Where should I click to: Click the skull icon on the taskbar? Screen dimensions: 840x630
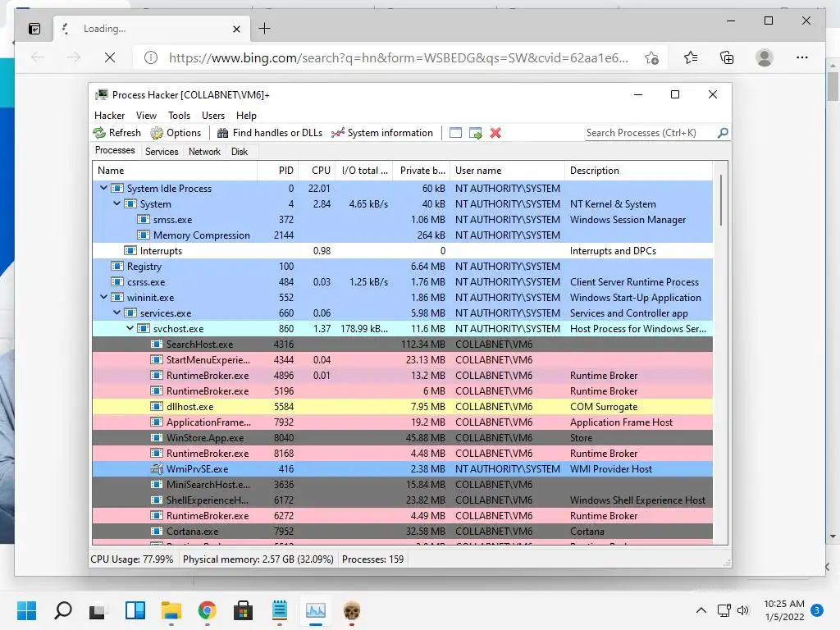coord(352,610)
